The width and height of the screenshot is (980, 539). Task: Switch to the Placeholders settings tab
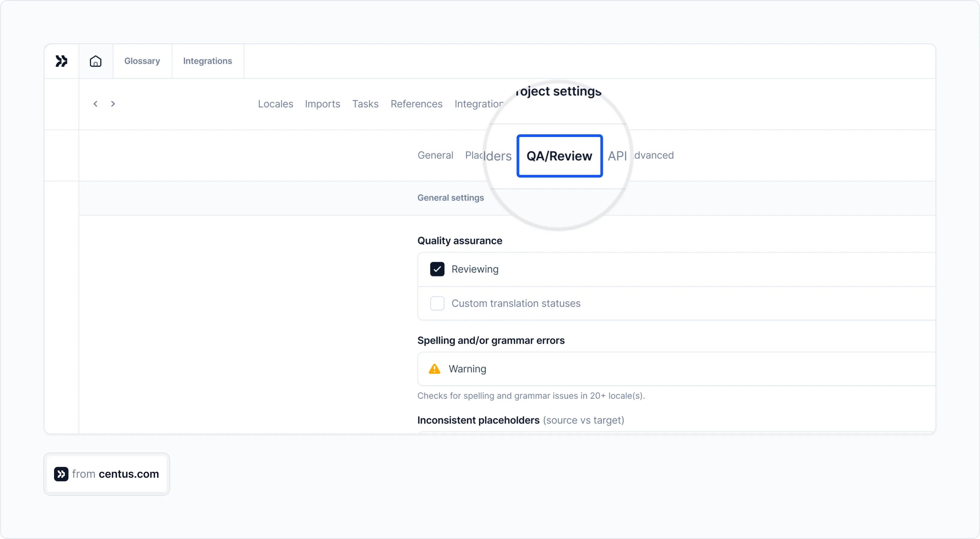pyautogui.click(x=488, y=155)
